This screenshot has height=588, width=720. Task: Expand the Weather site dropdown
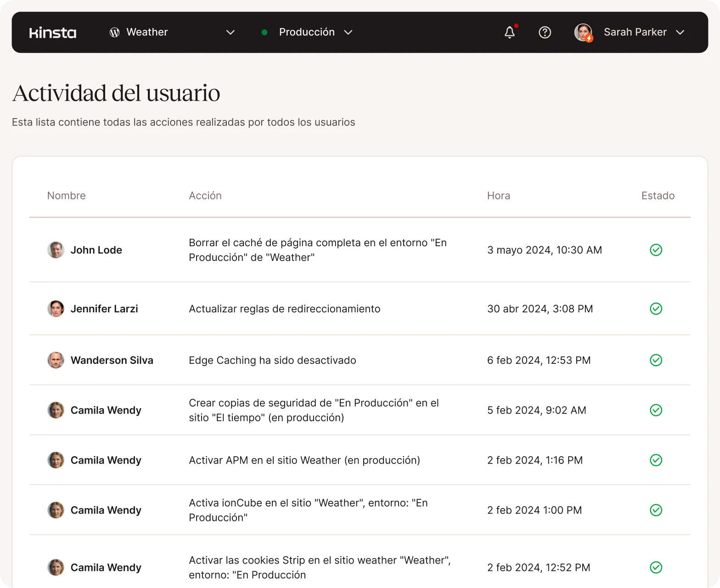pyautogui.click(x=231, y=32)
